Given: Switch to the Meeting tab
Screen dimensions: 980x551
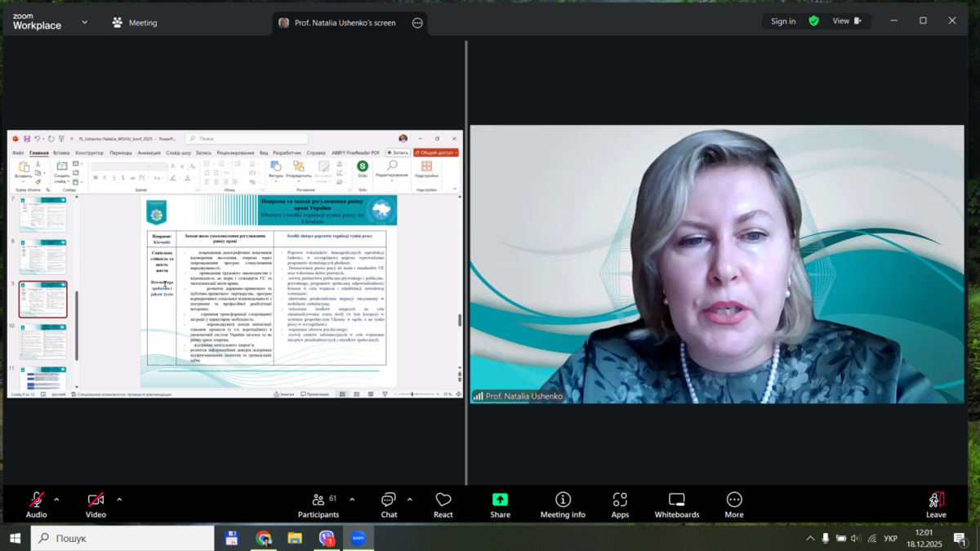Looking at the screenshot, I should (135, 23).
